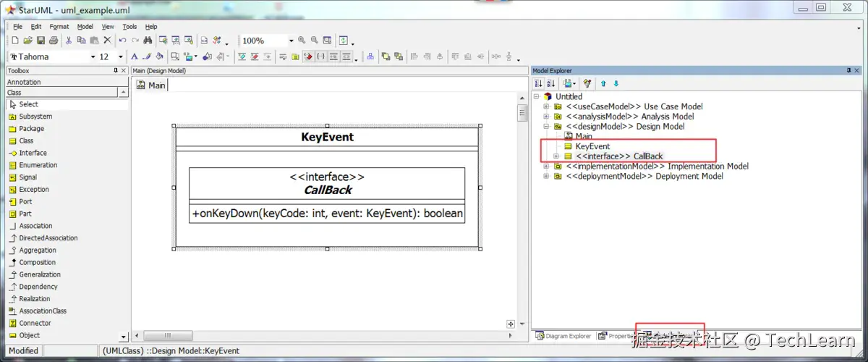This screenshot has height=362, width=868.
Task: Select KeyEvent in the Model Explorer tree
Action: pyautogui.click(x=592, y=146)
